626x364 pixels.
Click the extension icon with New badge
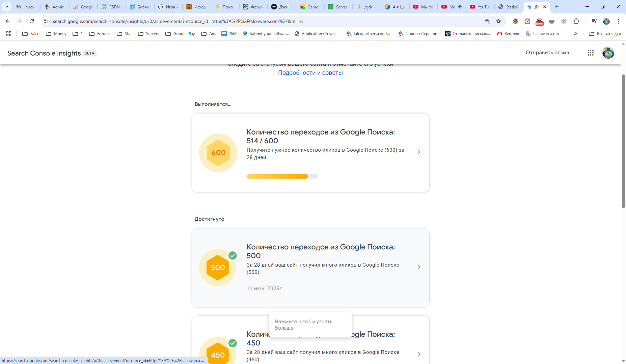coord(540,22)
